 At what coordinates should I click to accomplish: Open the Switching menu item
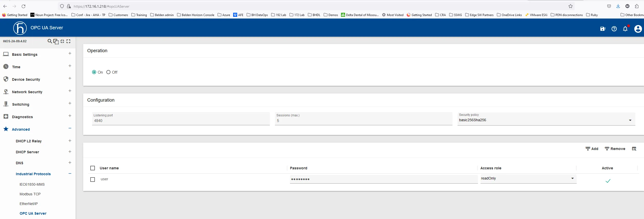tap(21, 104)
